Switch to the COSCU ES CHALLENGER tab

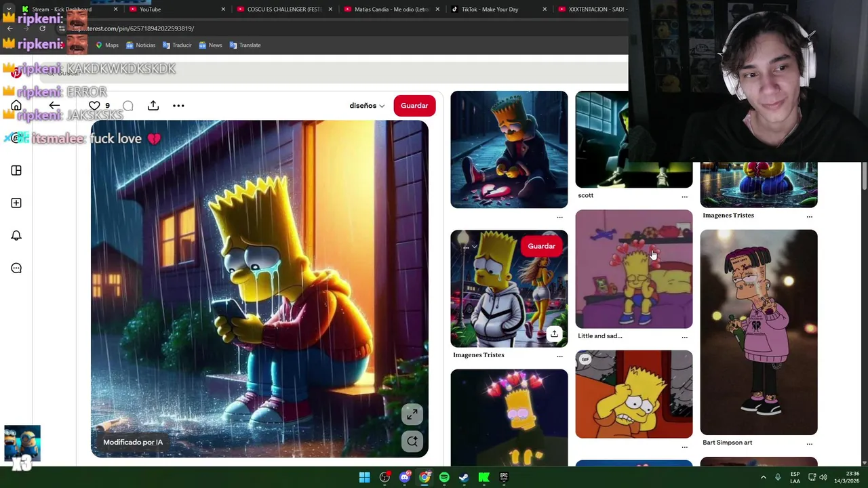click(284, 9)
